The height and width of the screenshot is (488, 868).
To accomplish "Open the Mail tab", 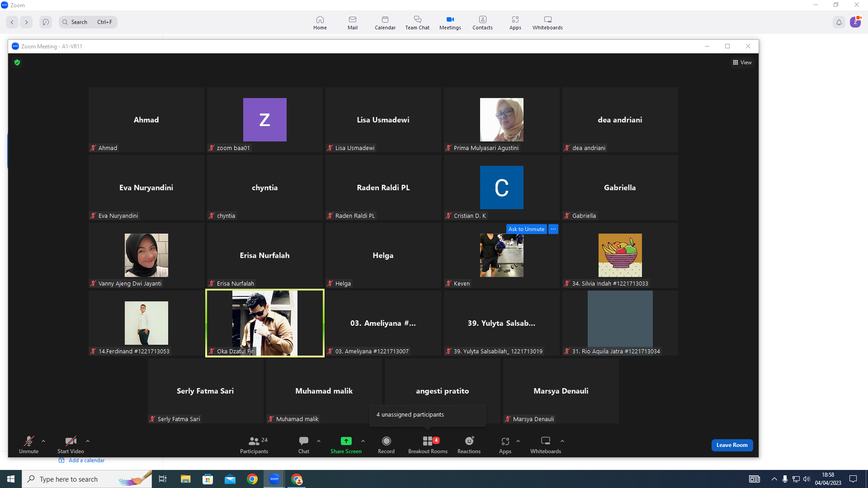I will pyautogui.click(x=352, y=23).
